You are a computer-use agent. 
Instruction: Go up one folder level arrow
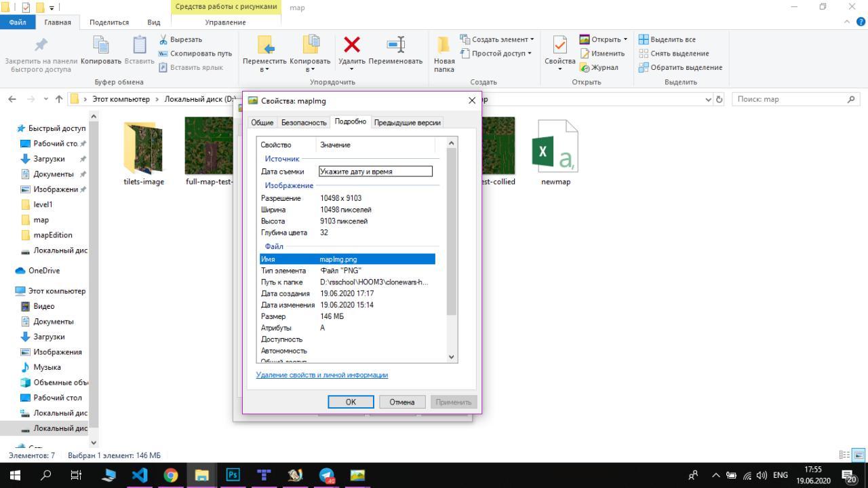(59, 99)
